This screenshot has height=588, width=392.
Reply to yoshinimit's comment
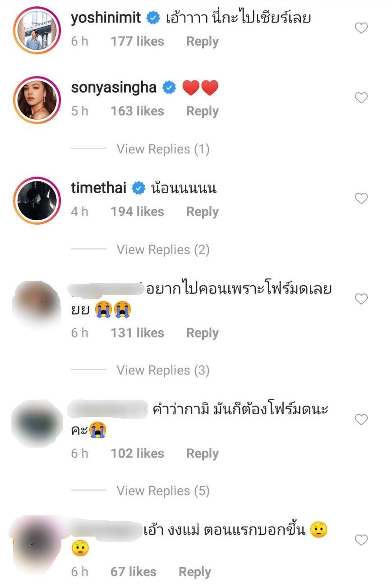pyautogui.click(x=202, y=42)
